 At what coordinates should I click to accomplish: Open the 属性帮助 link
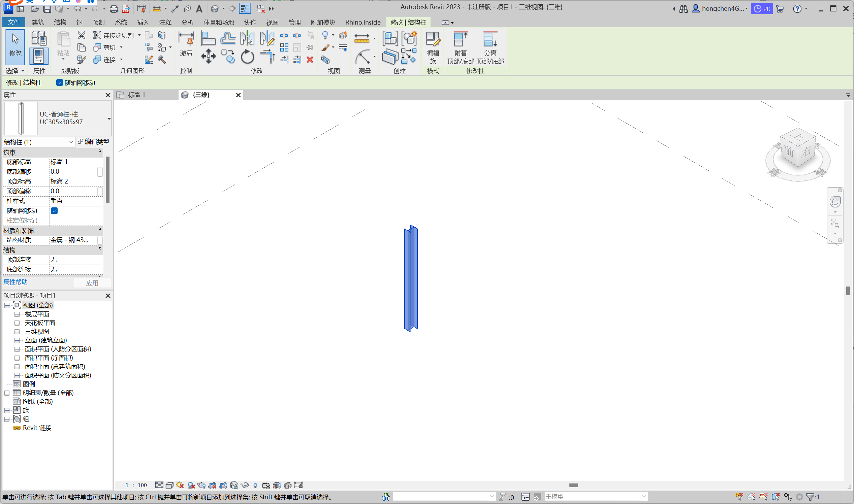click(x=15, y=282)
